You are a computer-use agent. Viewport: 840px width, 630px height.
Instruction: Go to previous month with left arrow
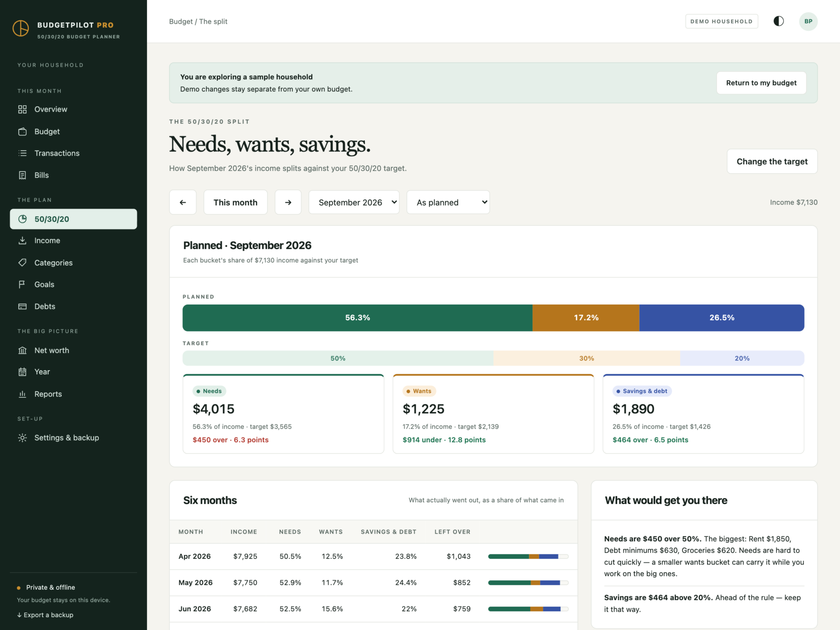(x=183, y=202)
